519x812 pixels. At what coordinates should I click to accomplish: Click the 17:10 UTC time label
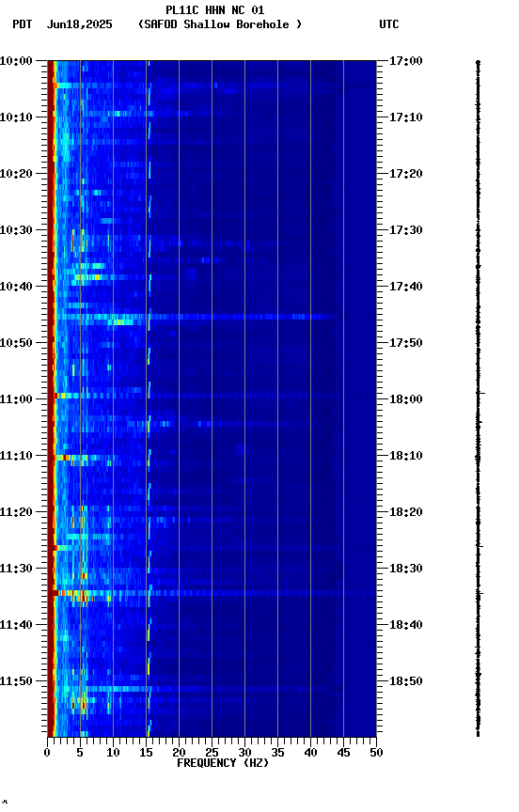406,117
